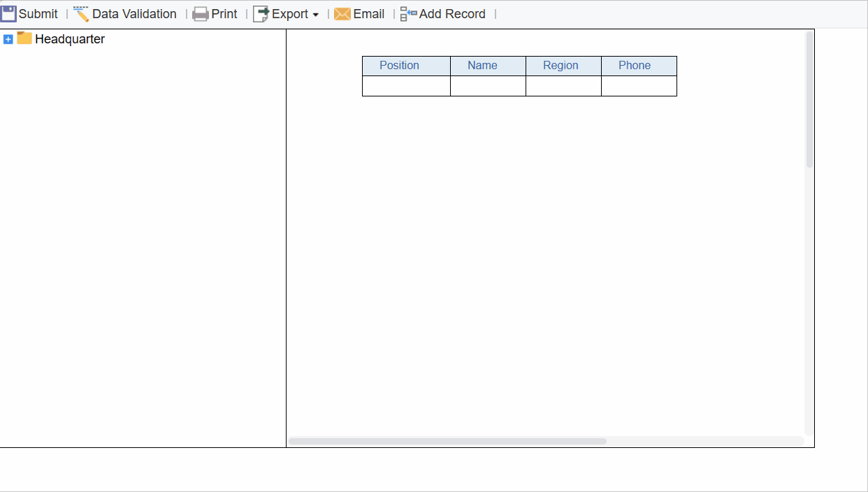Click the Submit save disk icon

tap(8, 13)
